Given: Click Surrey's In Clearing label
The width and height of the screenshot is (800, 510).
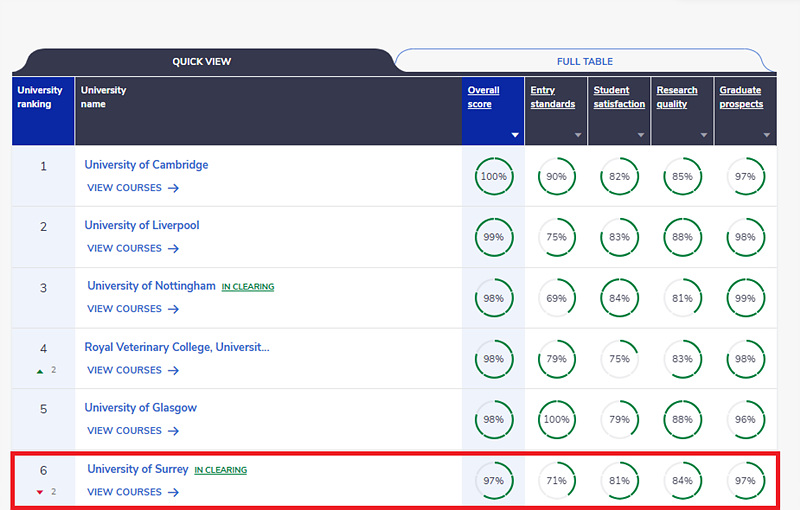Looking at the screenshot, I should [220, 470].
